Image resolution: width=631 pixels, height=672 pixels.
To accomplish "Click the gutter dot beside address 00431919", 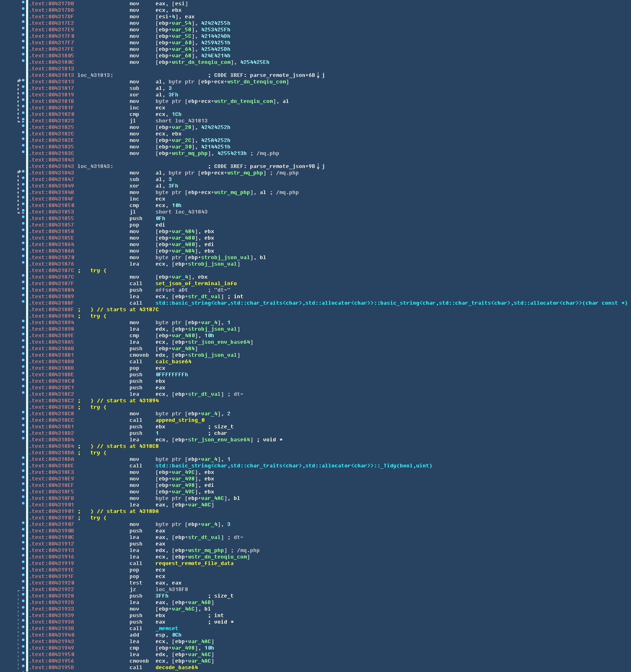I will point(24,563).
